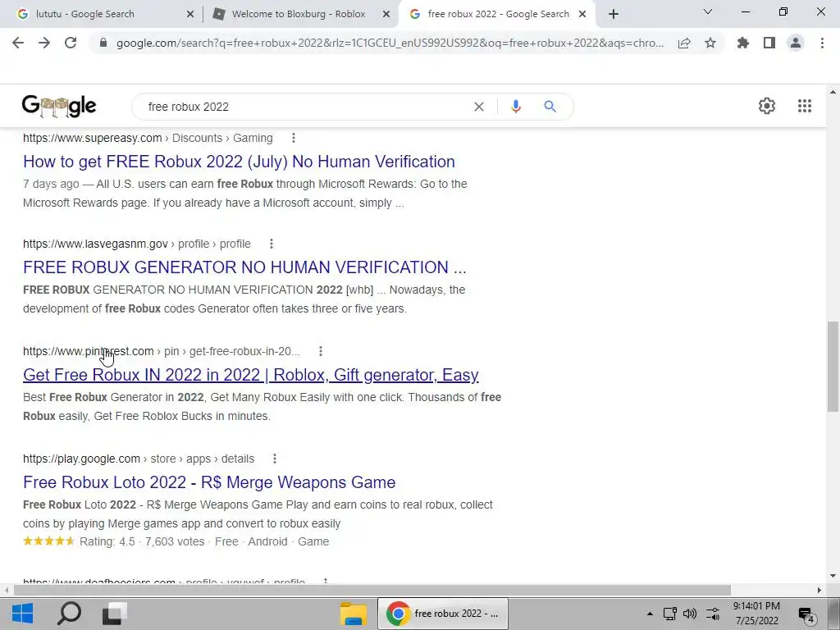Open Task View on taskbar
This screenshot has height=630, width=840.
coord(114,614)
